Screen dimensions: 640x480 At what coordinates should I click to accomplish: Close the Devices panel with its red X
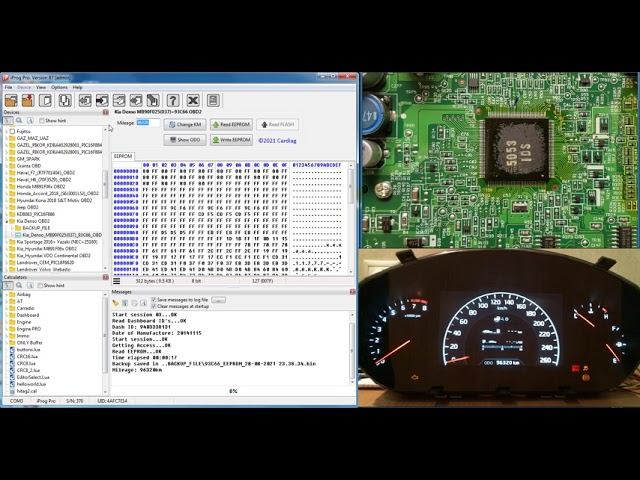(x=106, y=112)
